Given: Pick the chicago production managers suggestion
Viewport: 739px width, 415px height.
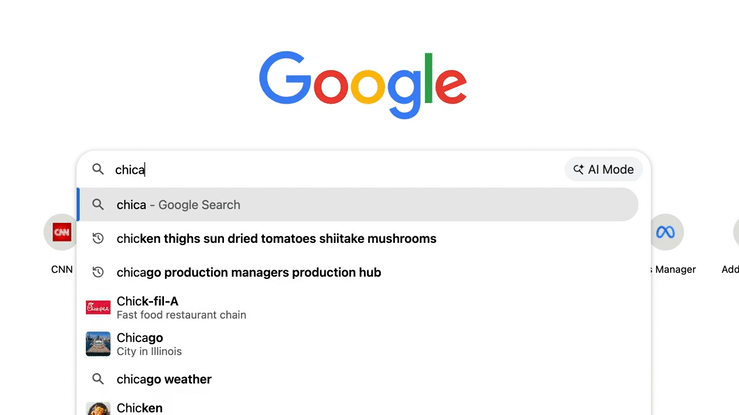Looking at the screenshot, I should (x=248, y=273).
